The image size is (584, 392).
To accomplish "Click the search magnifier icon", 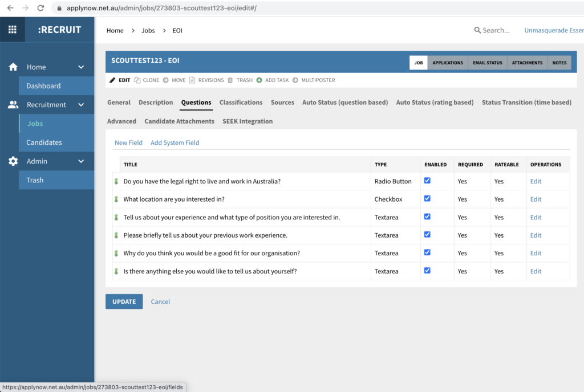I will pyautogui.click(x=477, y=30).
